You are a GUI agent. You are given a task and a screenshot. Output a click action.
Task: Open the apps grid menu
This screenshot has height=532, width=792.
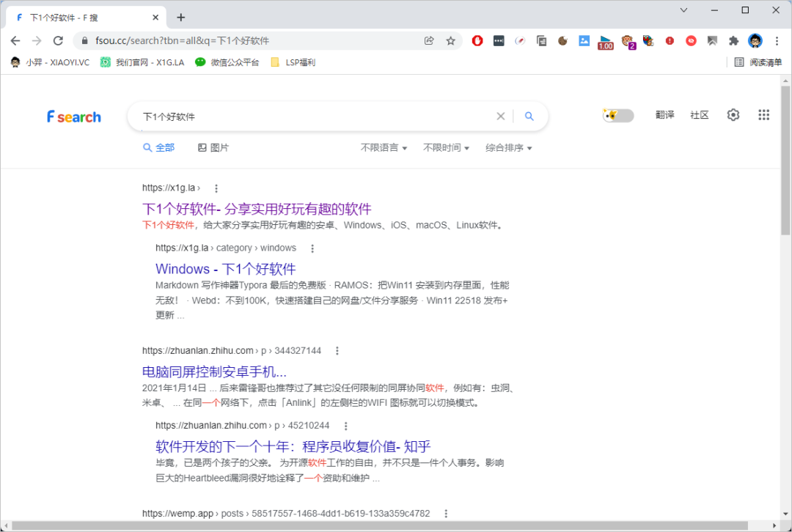pos(763,115)
